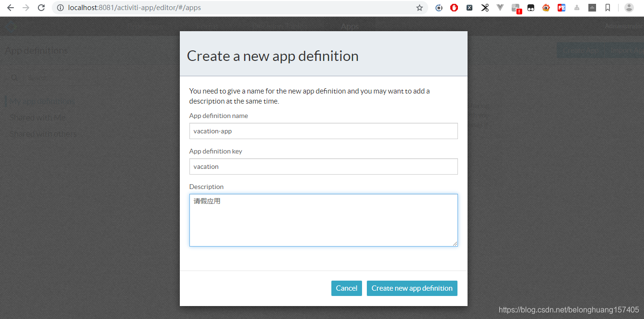
Task: Open the dark grey square extension icon
Action: pos(592,8)
